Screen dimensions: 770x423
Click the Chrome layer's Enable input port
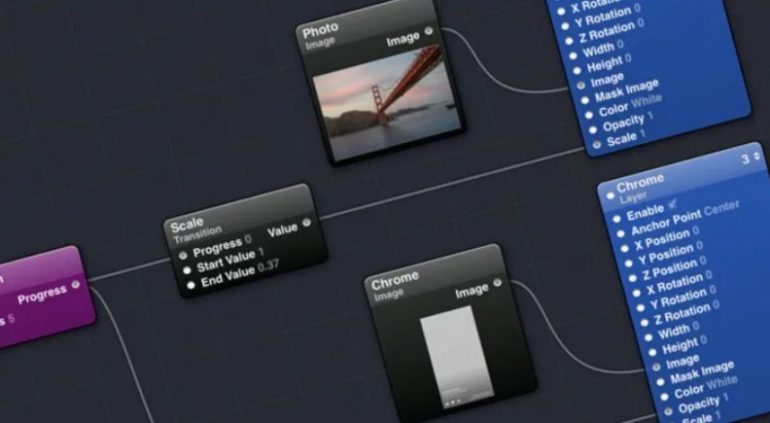click(617, 219)
